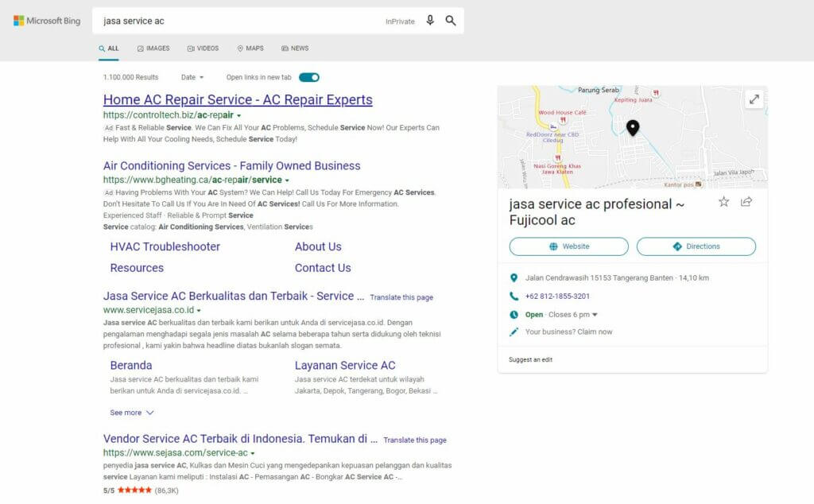
Task: Click Nasi Goreng Khas Jawa Klaten marker
Action: click(x=557, y=157)
